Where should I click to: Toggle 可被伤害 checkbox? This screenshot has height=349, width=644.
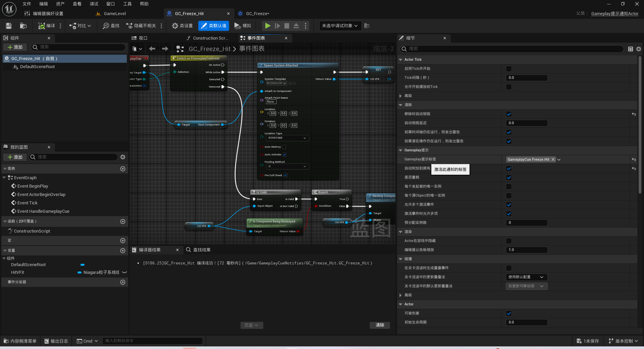click(509, 313)
